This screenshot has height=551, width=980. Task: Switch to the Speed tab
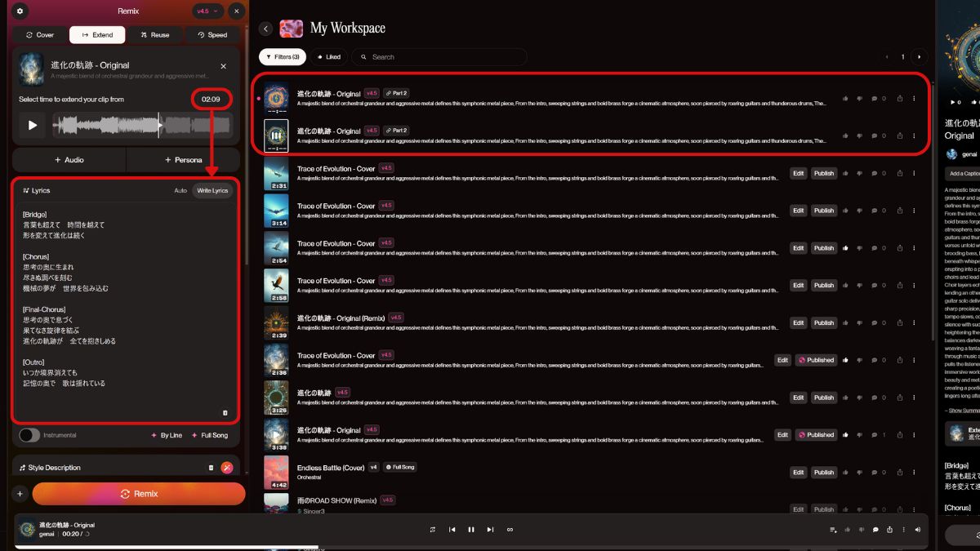(x=212, y=35)
